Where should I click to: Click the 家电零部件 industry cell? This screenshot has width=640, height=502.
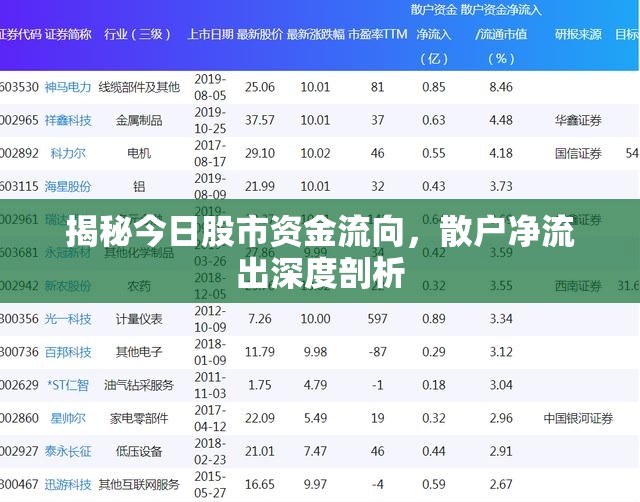tap(139, 418)
